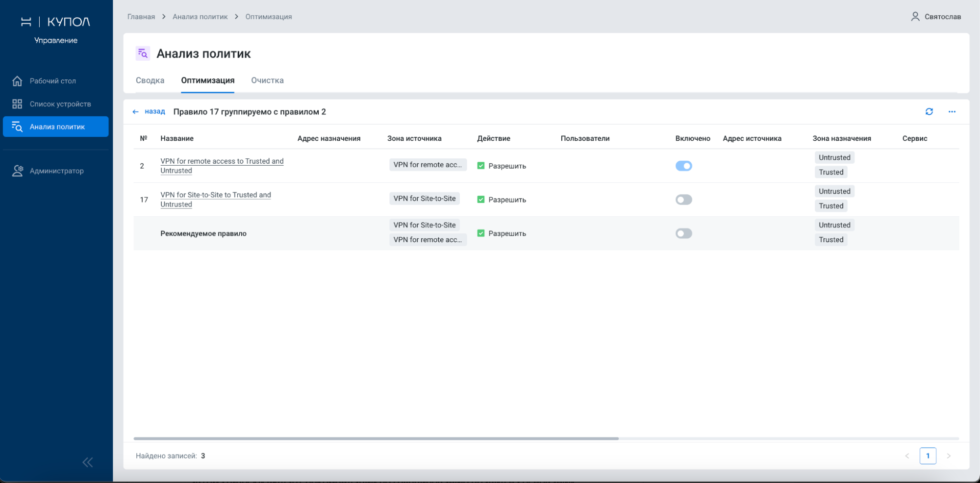Image resolution: width=980 pixels, height=483 pixels.
Task: Click the Святослав user profile icon
Action: pos(915,17)
